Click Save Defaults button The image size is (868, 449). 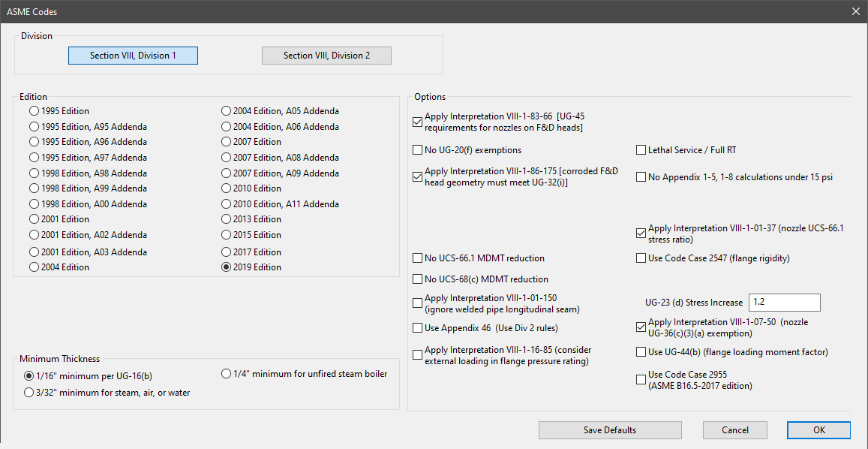610,430
